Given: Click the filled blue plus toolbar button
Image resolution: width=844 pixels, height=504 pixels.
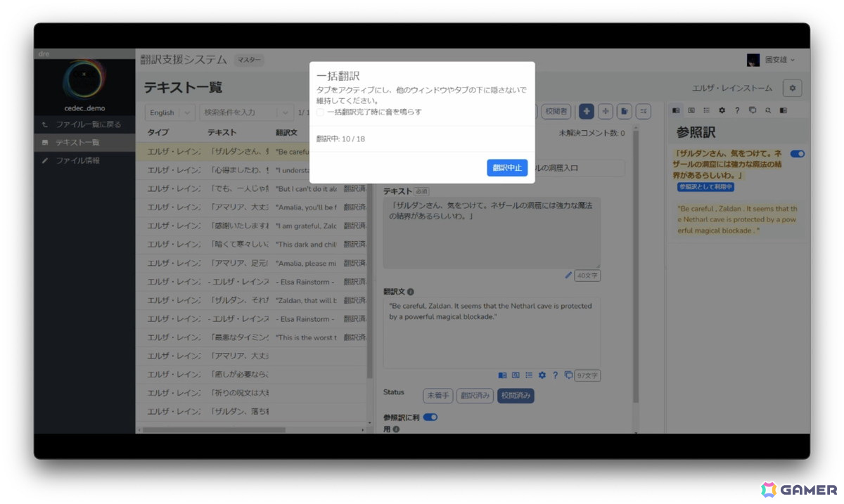Looking at the screenshot, I should click(x=587, y=111).
